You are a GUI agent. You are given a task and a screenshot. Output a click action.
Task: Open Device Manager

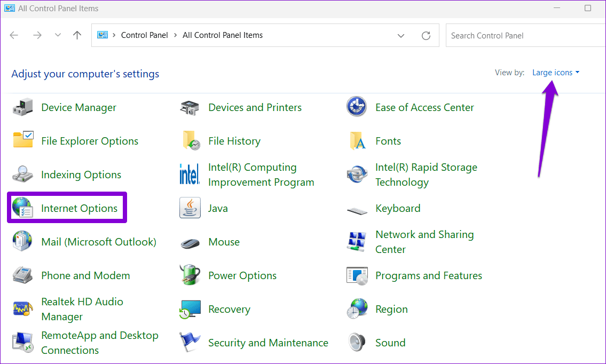click(78, 107)
